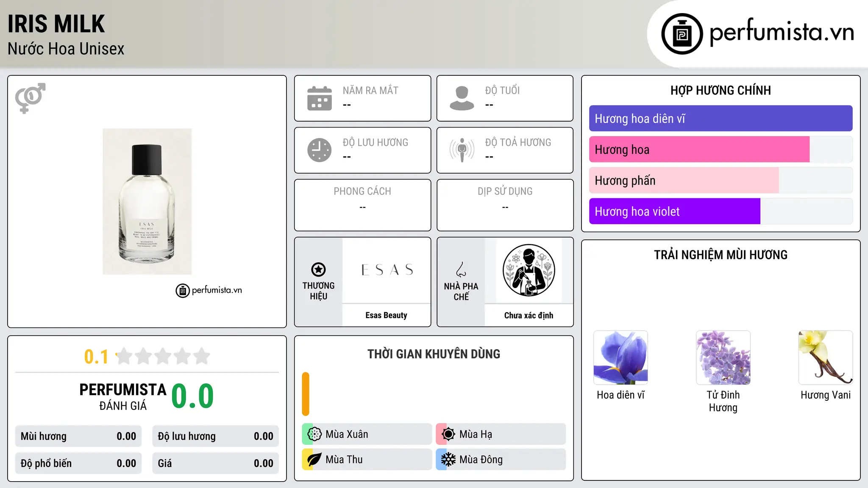
Task: Select the Hương hoa diên vĩ accord bar
Action: point(721,118)
